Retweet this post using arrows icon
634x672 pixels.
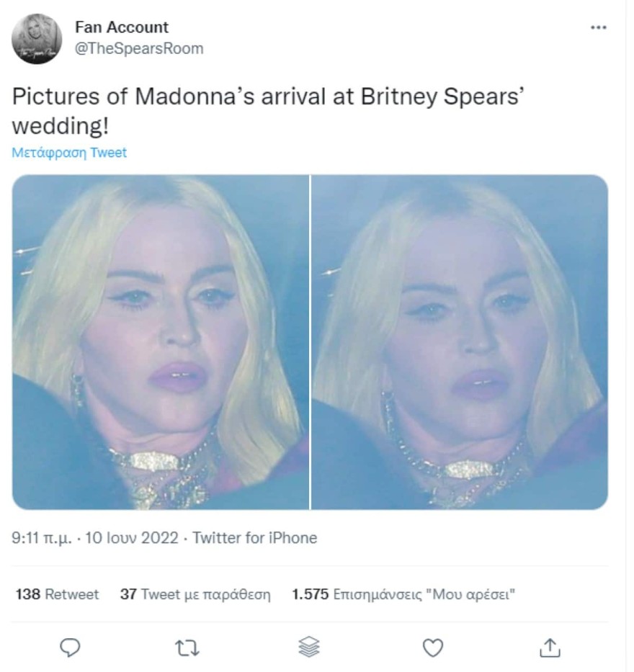click(188, 648)
